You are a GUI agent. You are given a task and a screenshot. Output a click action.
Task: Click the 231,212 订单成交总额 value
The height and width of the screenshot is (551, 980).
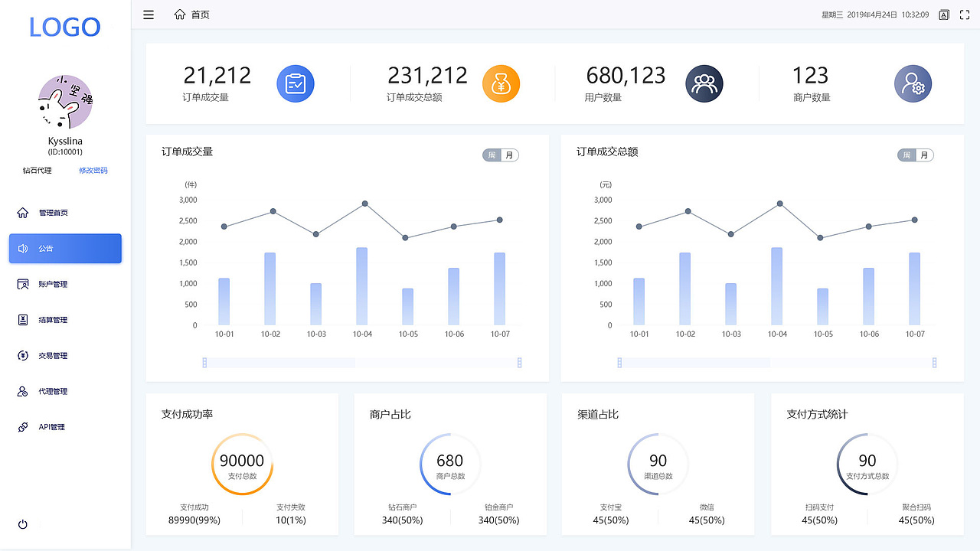tap(427, 75)
